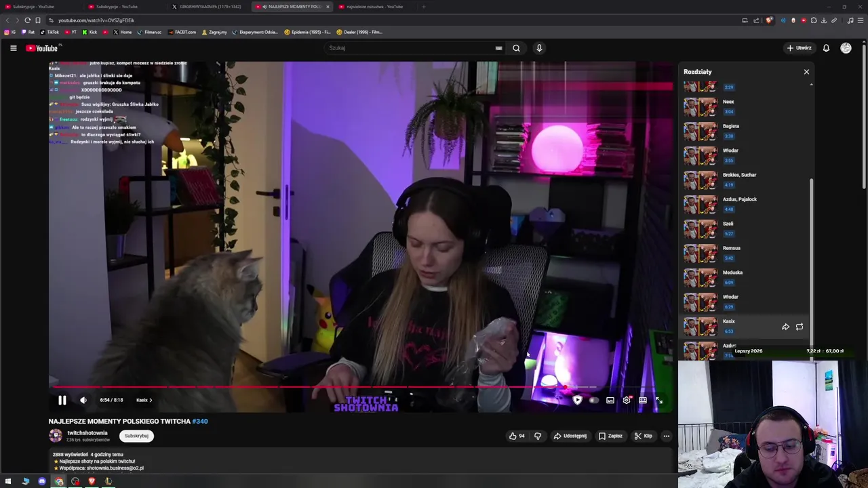Bookmark the page from the toolbar icon

pos(38,20)
